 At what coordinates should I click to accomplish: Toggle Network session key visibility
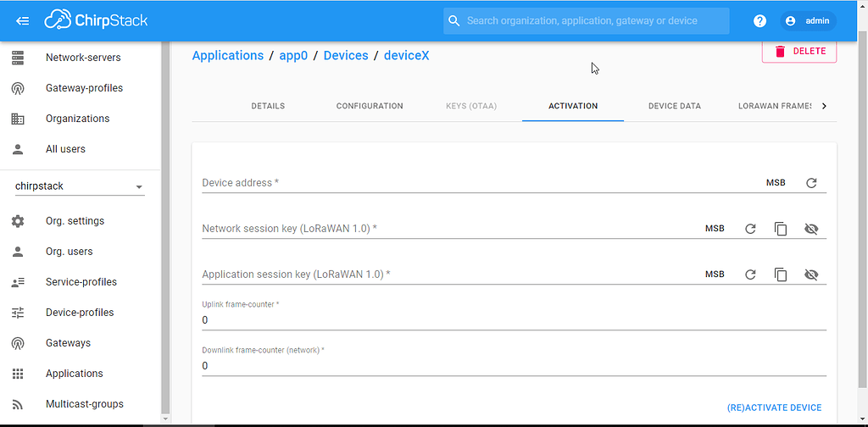pyautogui.click(x=811, y=229)
